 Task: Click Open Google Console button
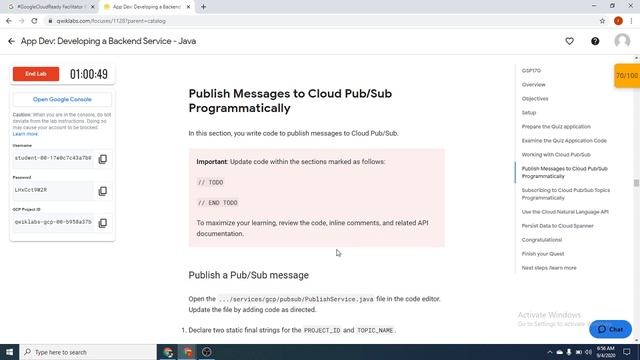62,99
